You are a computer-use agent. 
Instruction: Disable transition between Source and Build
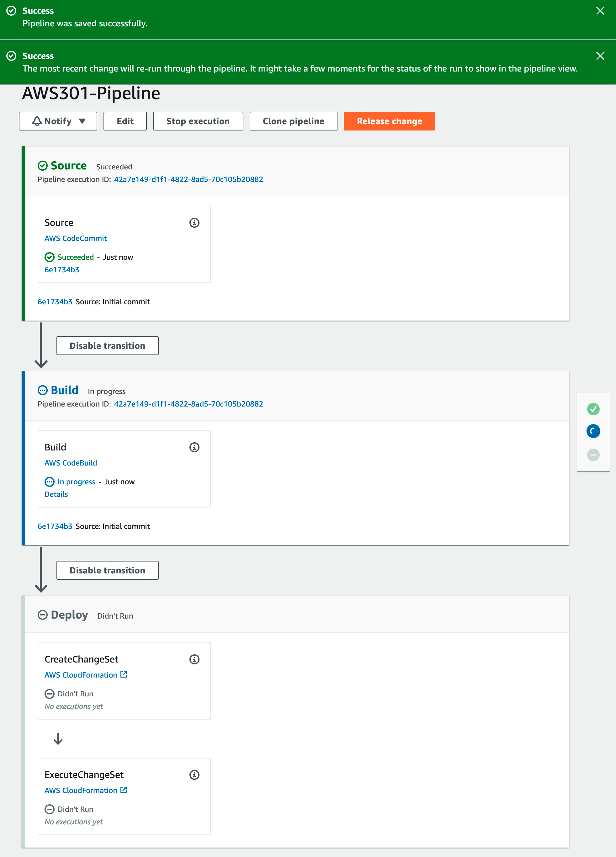[x=107, y=346]
